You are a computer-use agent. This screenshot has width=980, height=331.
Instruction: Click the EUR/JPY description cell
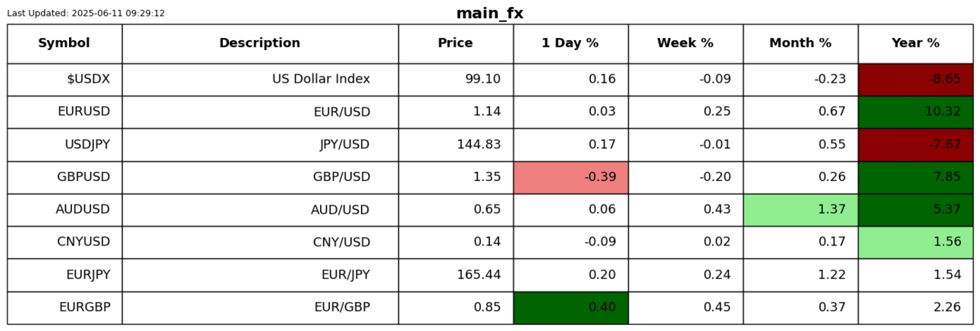[345, 275]
